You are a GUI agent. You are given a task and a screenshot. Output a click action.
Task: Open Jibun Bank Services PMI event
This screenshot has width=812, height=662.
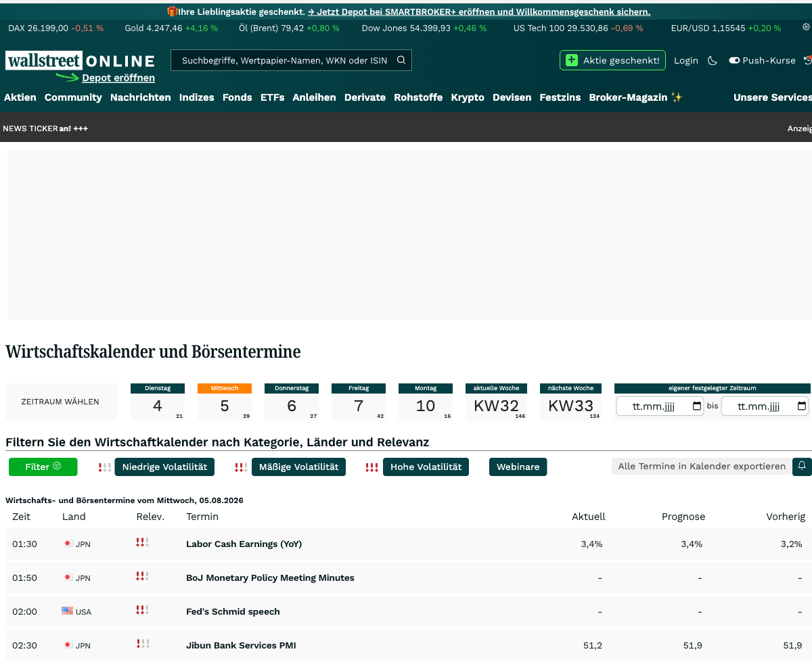pyautogui.click(x=241, y=645)
